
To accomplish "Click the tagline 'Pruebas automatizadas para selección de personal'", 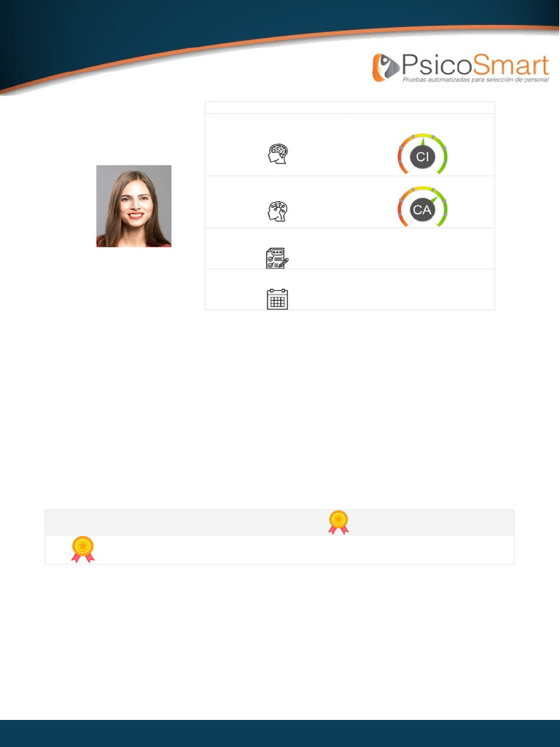I will click(475, 80).
